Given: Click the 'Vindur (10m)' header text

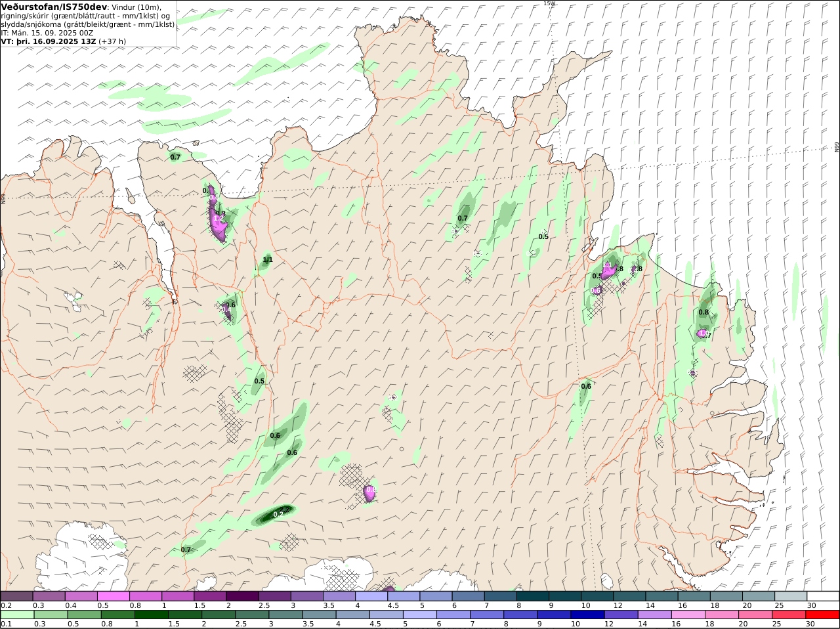Looking at the screenshot, I should pyautogui.click(x=137, y=7).
